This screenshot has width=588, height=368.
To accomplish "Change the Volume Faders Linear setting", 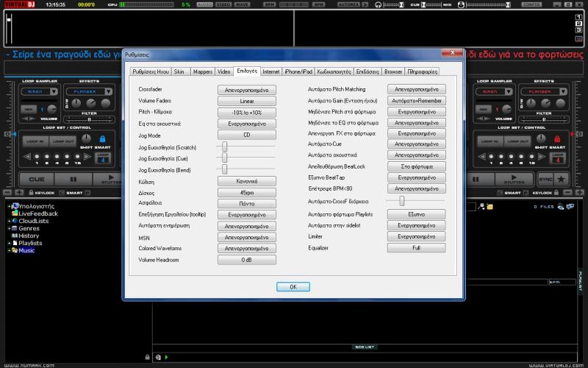I will click(x=247, y=102).
